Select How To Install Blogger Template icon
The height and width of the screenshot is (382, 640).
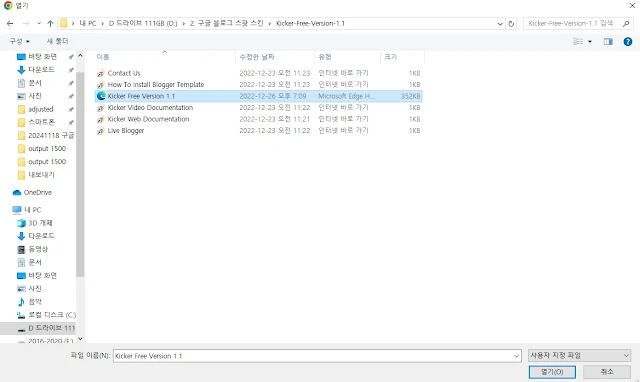pos(101,85)
